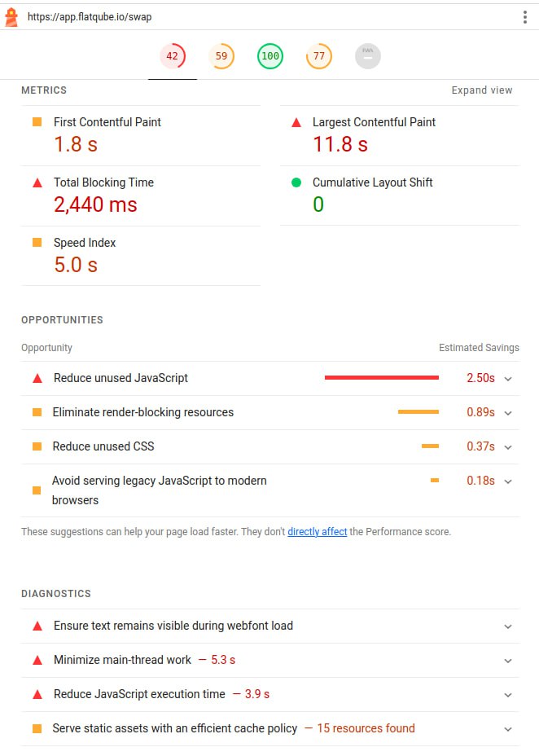Expand the Eliminate render-blocking resources row
Viewport: 539px width, 756px height.
(x=508, y=413)
